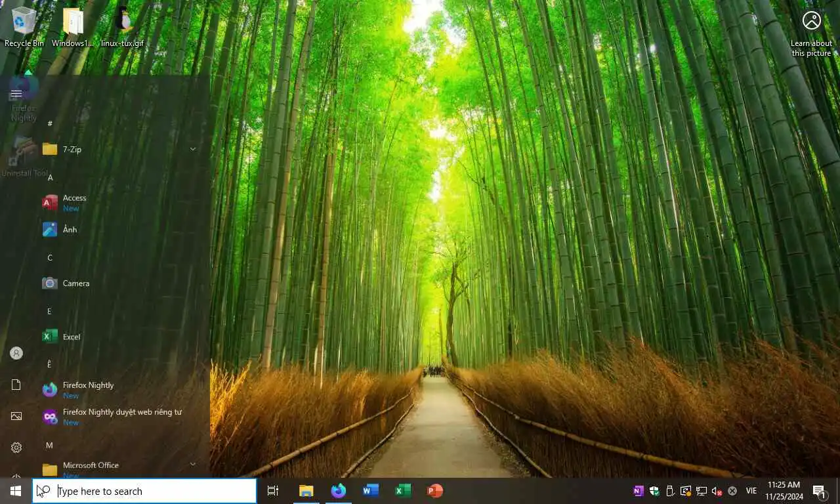Screen dimensions: 840x504
Task: Select the linux-tux.gif desktop file
Action: click(x=122, y=27)
